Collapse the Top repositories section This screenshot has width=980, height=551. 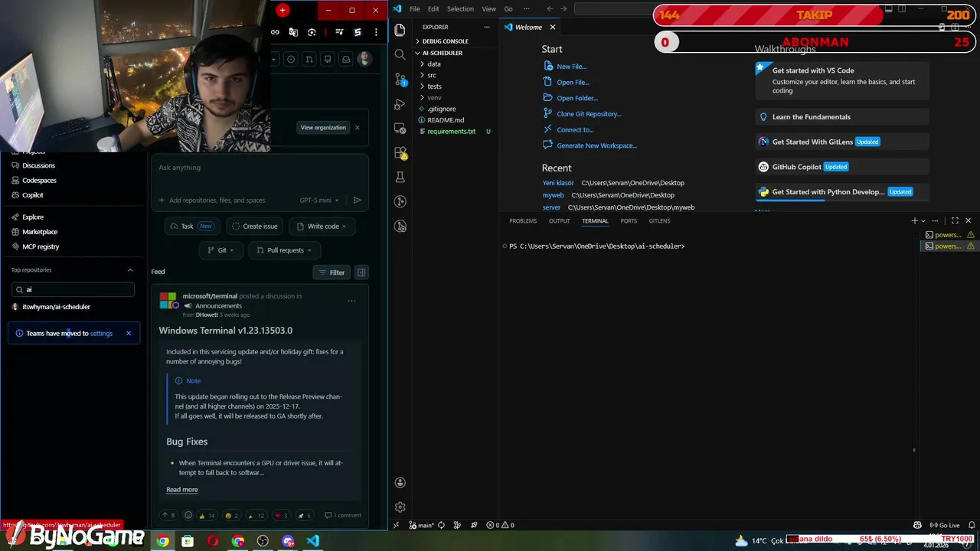(x=130, y=270)
